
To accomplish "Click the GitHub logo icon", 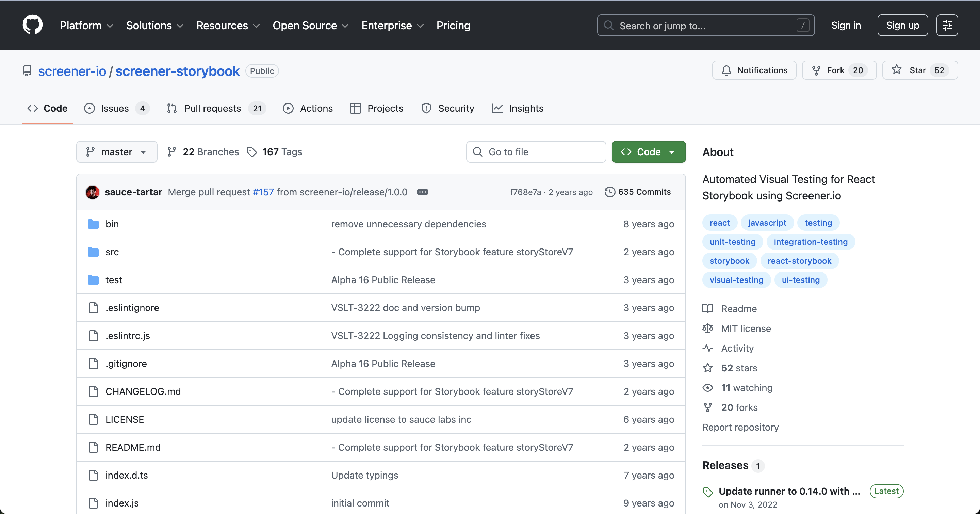I will pos(32,25).
